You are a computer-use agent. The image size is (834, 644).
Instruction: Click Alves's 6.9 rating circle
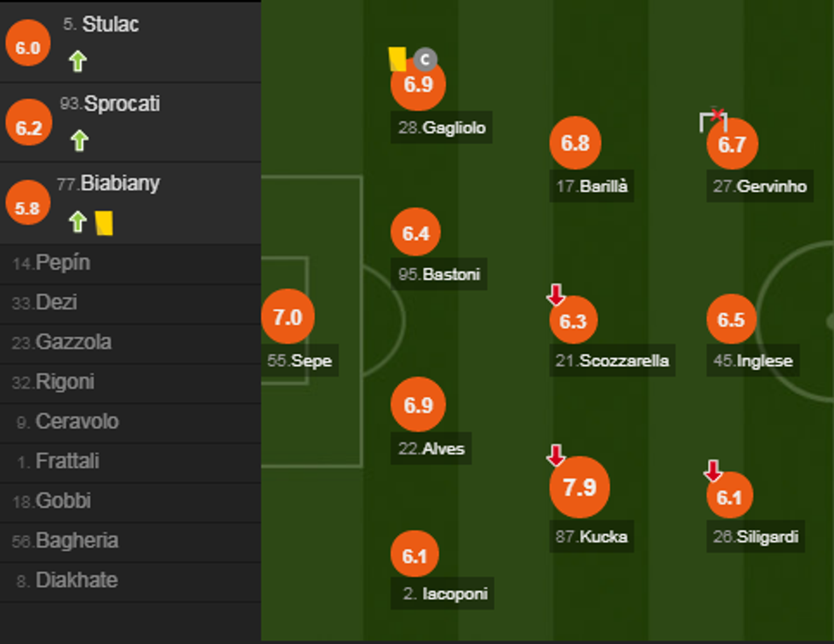click(418, 406)
